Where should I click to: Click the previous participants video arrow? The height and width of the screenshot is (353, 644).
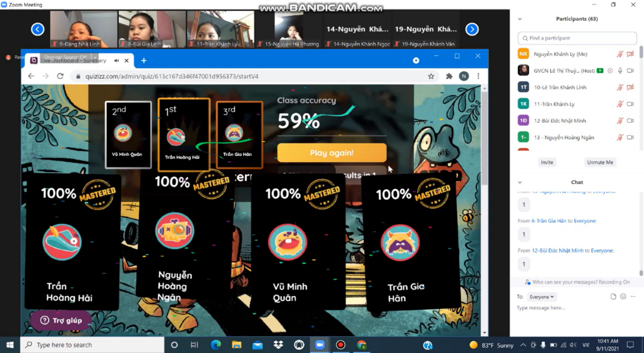tap(38, 29)
